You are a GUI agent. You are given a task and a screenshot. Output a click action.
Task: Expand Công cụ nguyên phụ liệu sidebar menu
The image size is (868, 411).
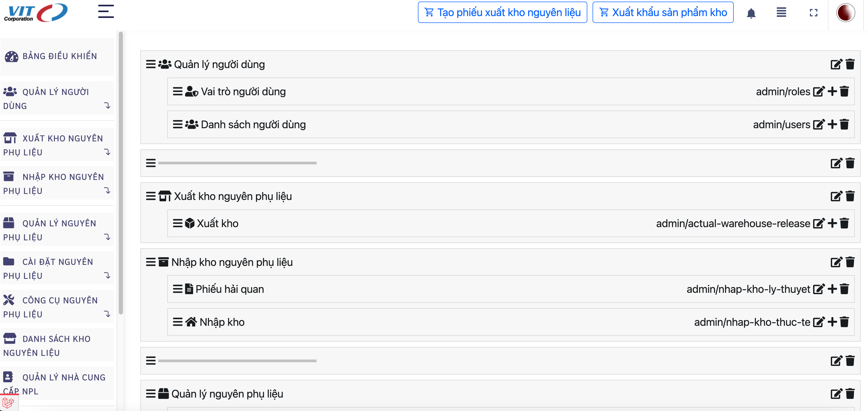57,307
